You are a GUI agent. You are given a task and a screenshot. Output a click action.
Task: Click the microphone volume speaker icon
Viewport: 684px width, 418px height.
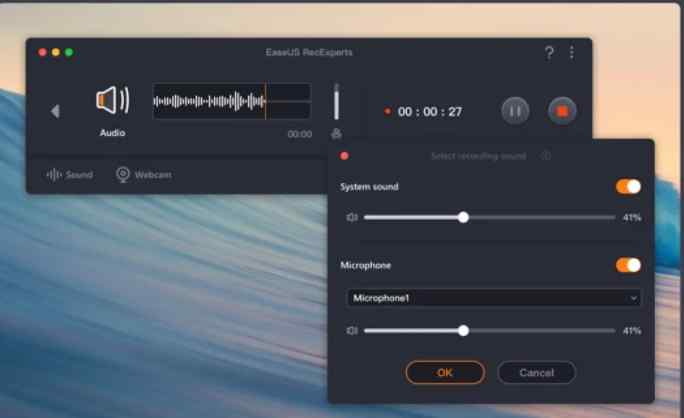352,331
